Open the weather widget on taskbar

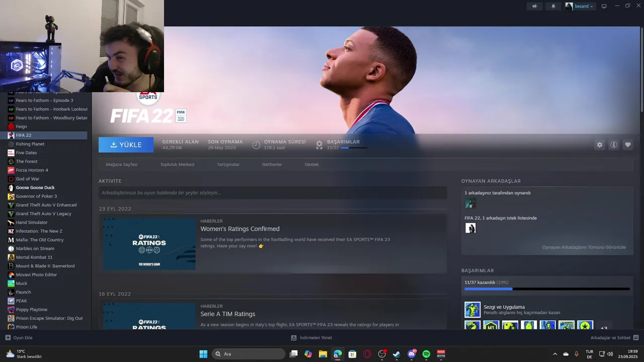(24, 354)
